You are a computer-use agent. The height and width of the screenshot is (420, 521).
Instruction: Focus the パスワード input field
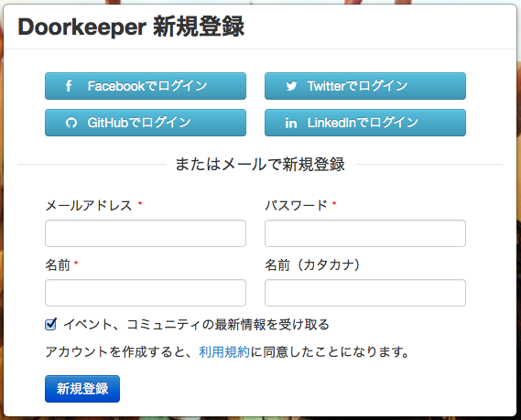coord(365,233)
